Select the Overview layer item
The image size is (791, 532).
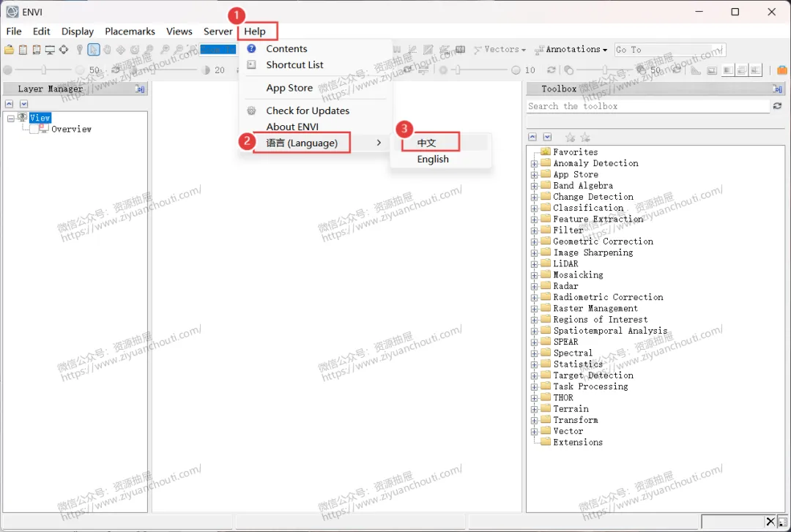[x=71, y=129]
